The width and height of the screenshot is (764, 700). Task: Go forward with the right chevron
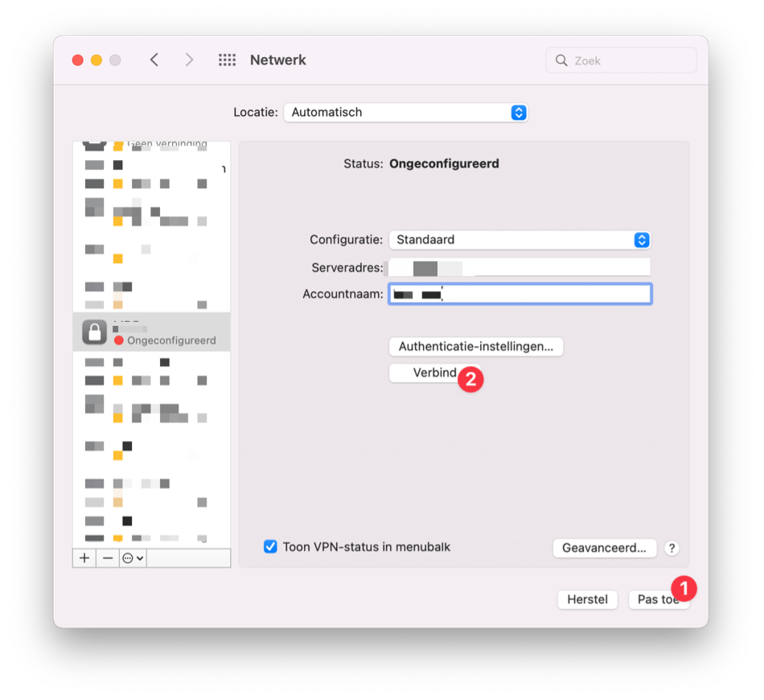pos(190,60)
